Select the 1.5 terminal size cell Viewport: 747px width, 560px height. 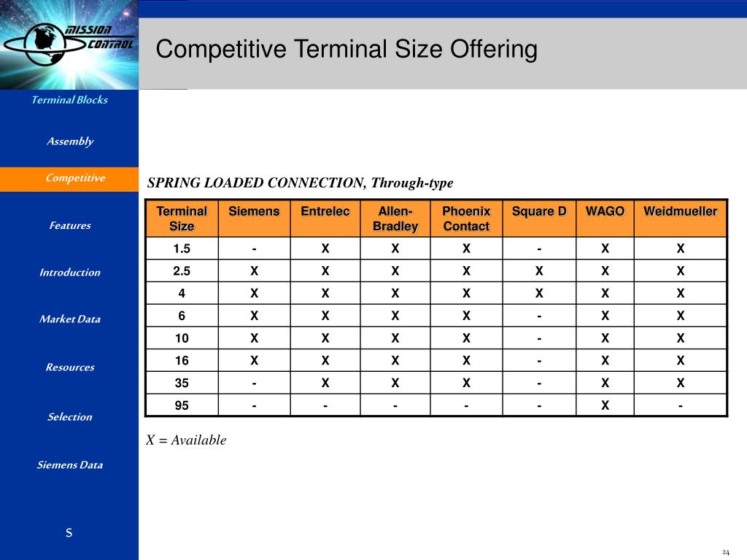182,249
